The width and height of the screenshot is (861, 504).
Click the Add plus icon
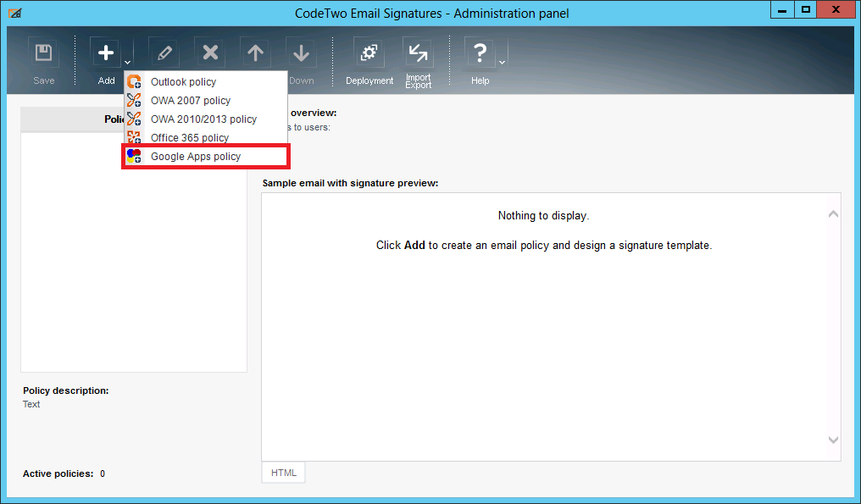click(105, 53)
